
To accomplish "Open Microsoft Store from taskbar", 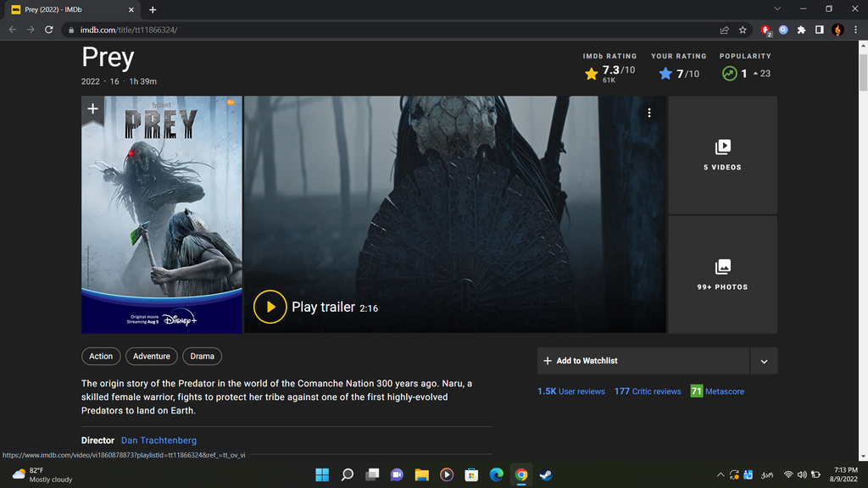I will point(471,474).
